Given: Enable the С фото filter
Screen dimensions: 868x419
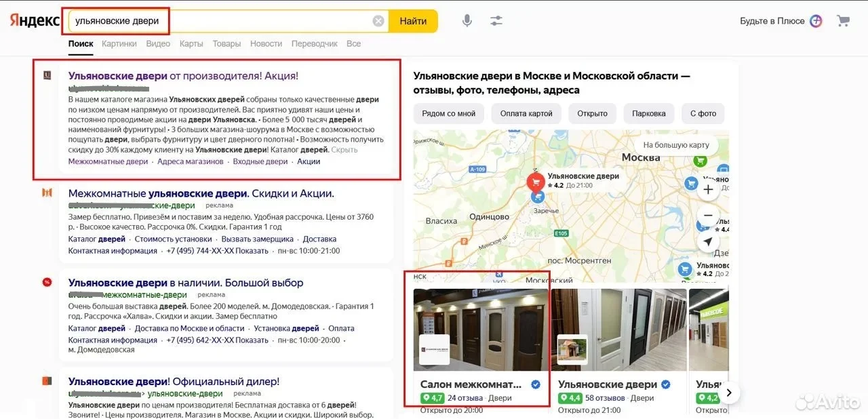Looking at the screenshot, I should click(x=703, y=113).
